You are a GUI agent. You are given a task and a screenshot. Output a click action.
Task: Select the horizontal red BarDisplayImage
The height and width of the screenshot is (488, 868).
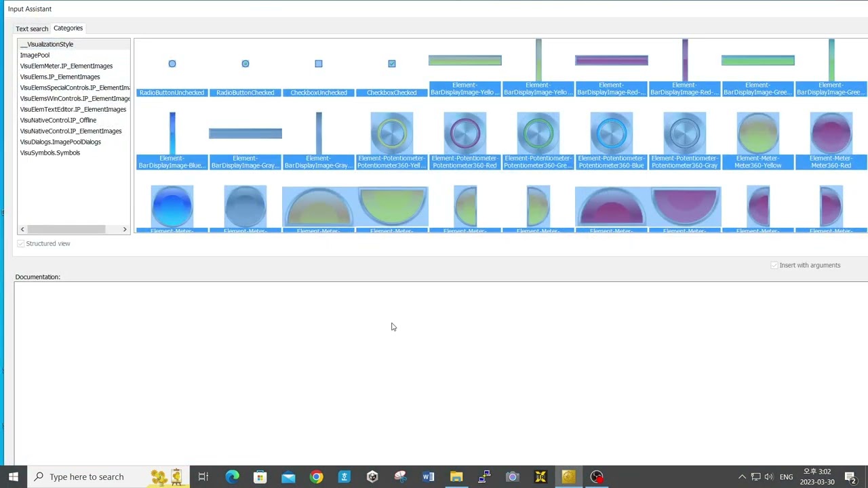[x=612, y=60]
